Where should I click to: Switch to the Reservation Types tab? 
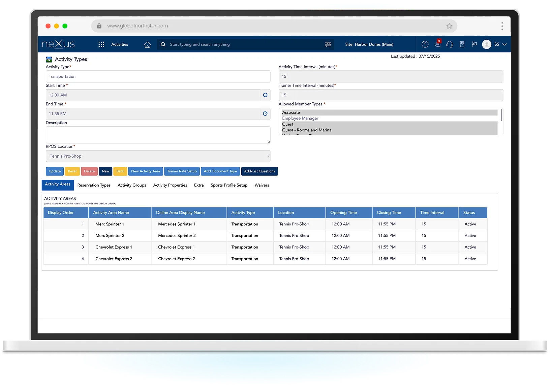tap(94, 185)
